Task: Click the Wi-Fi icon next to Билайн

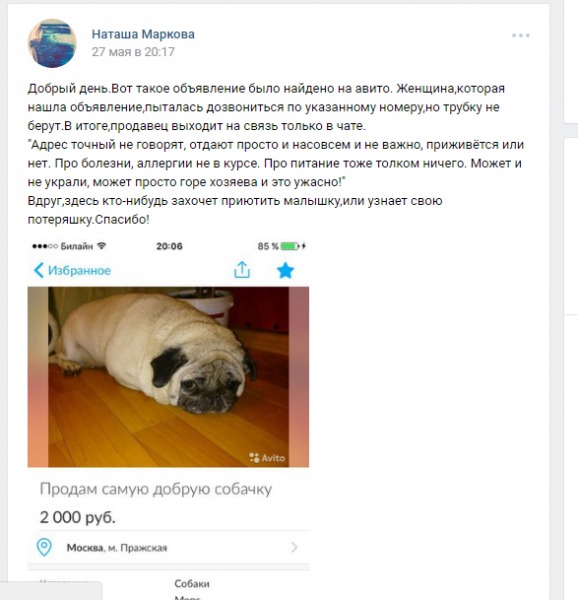Action: [x=101, y=246]
